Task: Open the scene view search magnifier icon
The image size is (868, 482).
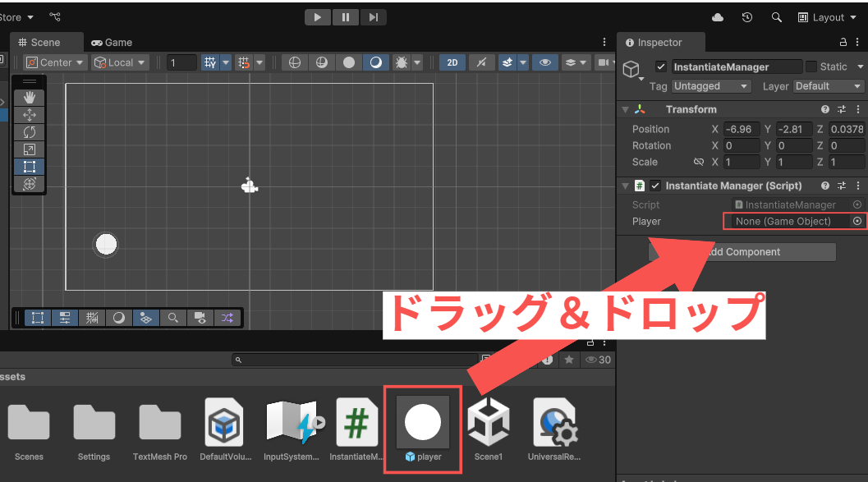Action: point(172,318)
